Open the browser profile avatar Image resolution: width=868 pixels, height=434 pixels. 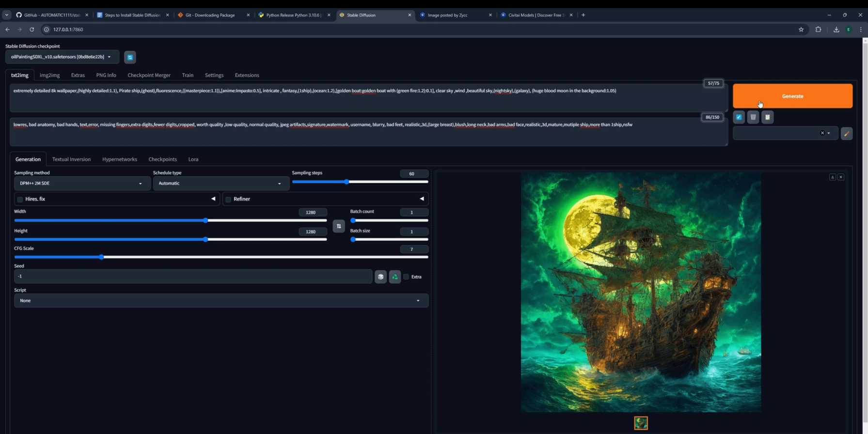coord(849,30)
